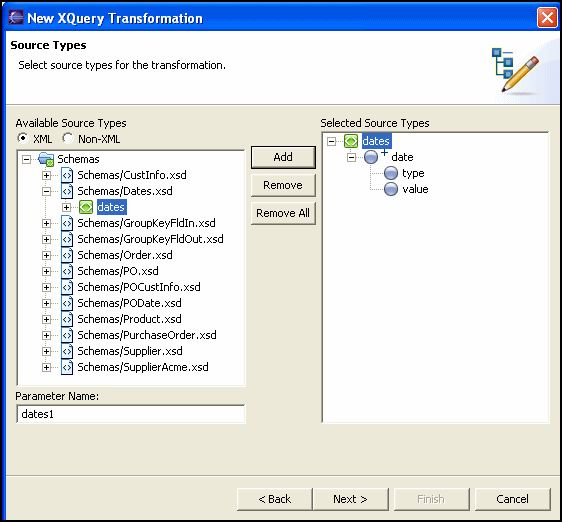The height and width of the screenshot is (522, 562).
Task: Click the Product.xsd file icon
Action: pos(67,319)
